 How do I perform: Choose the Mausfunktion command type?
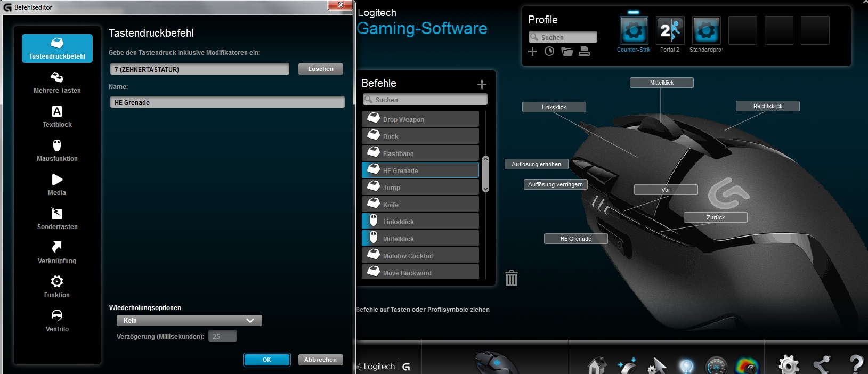point(57,151)
